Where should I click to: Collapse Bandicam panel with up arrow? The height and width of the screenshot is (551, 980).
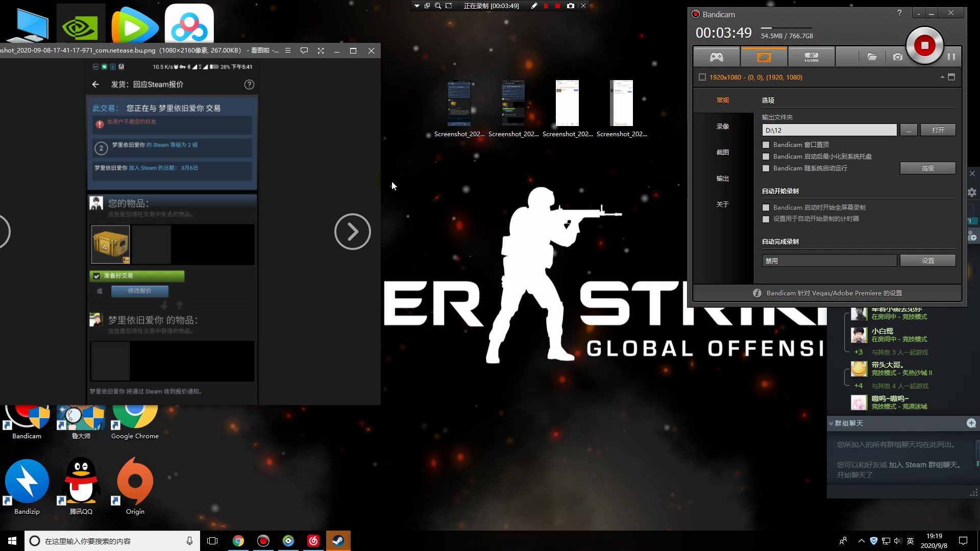pos(942,77)
